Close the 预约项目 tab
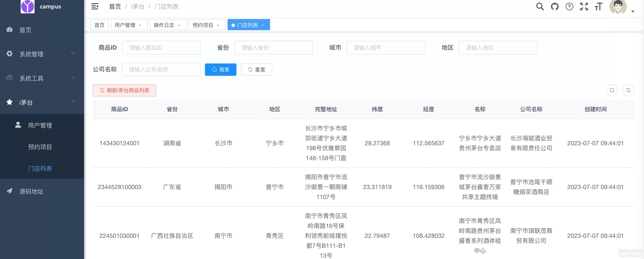The height and width of the screenshot is (259, 644). [218, 25]
